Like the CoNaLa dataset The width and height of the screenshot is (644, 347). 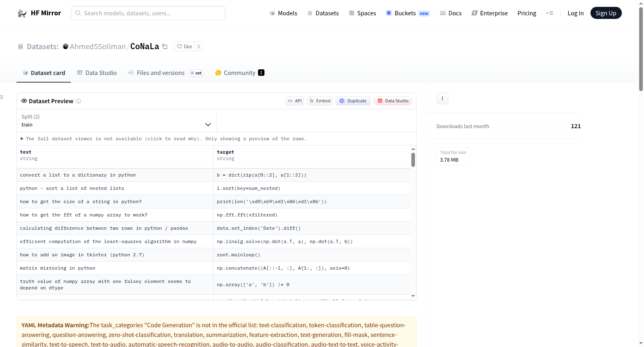coord(184,47)
